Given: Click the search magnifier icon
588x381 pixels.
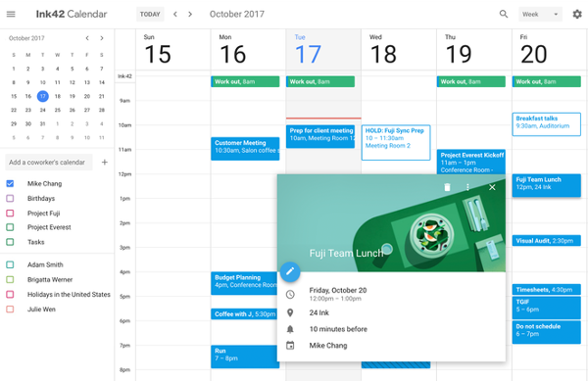Looking at the screenshot, I should pyautogui.click(x=504, y=15).
